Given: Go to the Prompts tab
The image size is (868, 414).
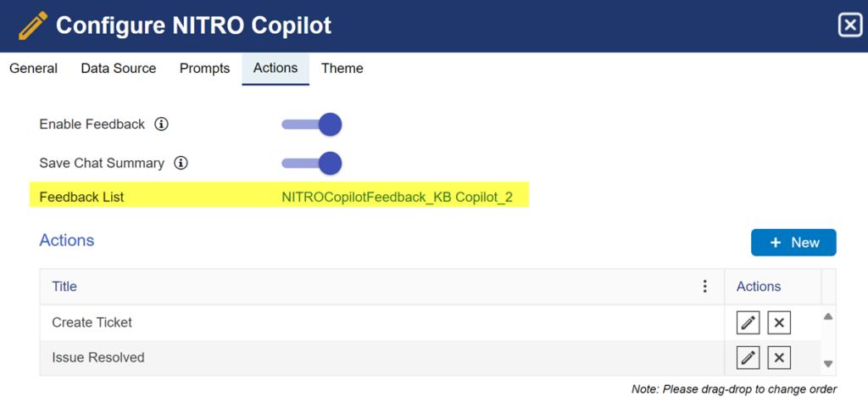Looking at the screenshot, I should click(x=205, y=69).
